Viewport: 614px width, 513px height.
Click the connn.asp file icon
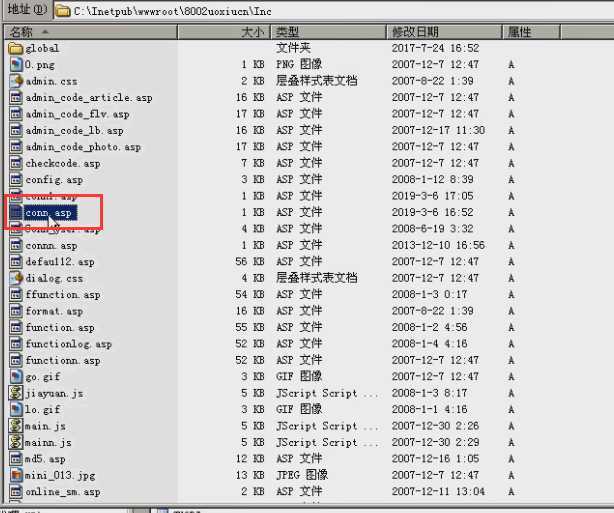[x=16, y=246]
